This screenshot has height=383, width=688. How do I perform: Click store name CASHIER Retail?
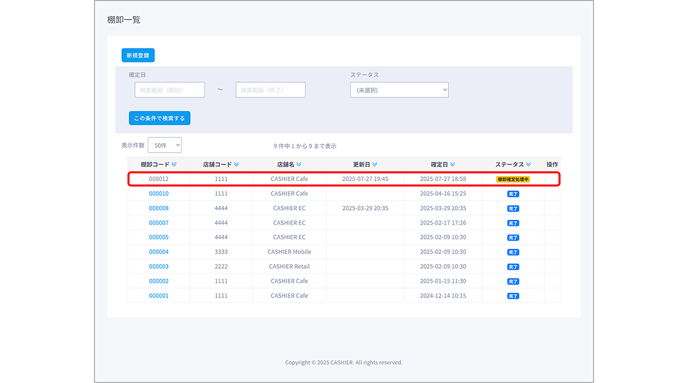pos(289,266)
